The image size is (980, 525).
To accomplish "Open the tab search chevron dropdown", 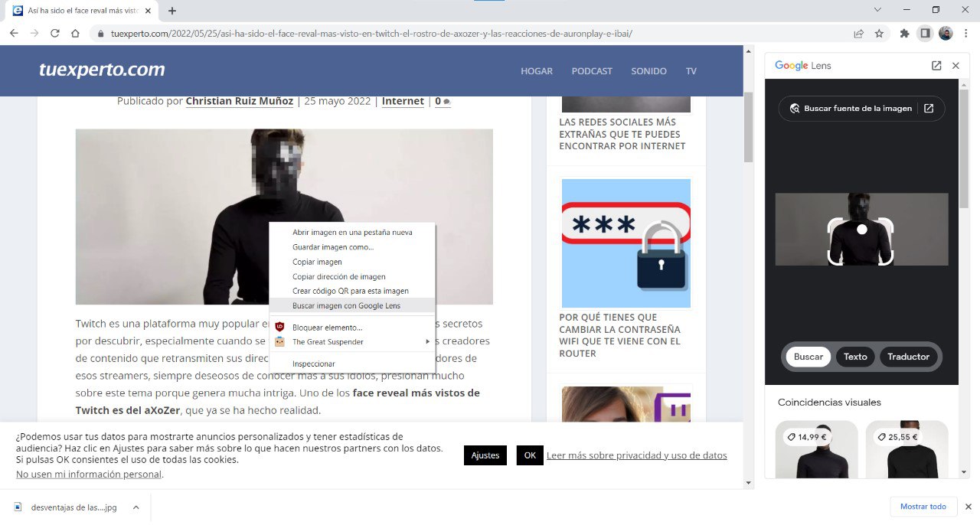I will (877, 10).
